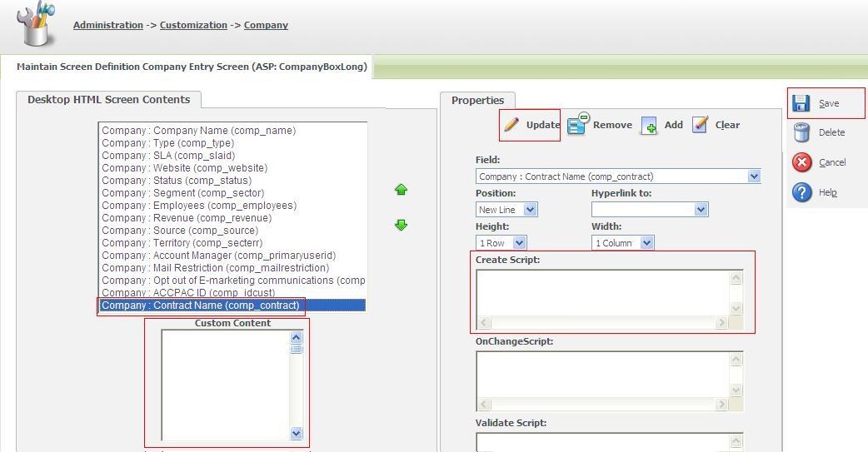Click the Remove field icon
Viewport: 868px width, 452px height.
(578, 124)
